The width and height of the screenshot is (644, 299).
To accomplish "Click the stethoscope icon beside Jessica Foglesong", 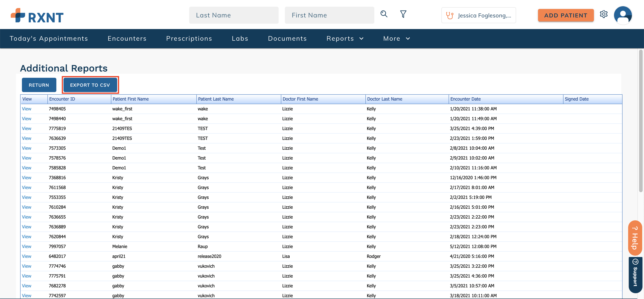I will [x=450, y=15].
